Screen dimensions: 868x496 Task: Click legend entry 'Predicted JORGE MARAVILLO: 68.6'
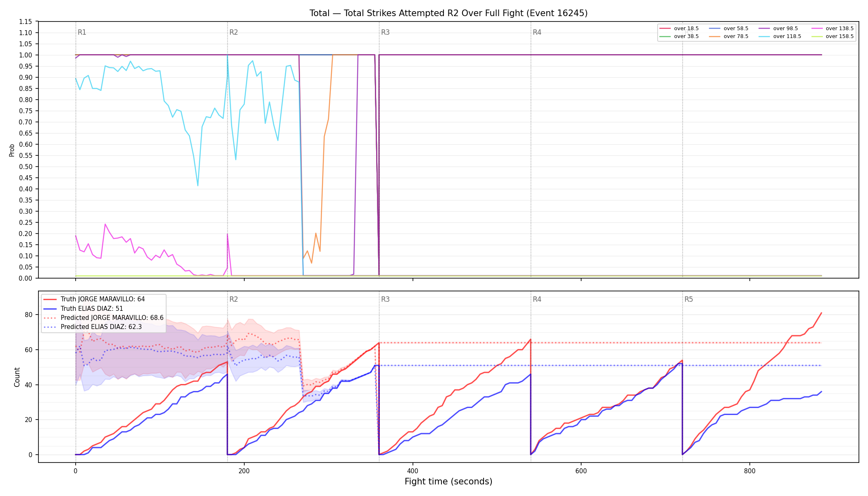click(103, 318)
